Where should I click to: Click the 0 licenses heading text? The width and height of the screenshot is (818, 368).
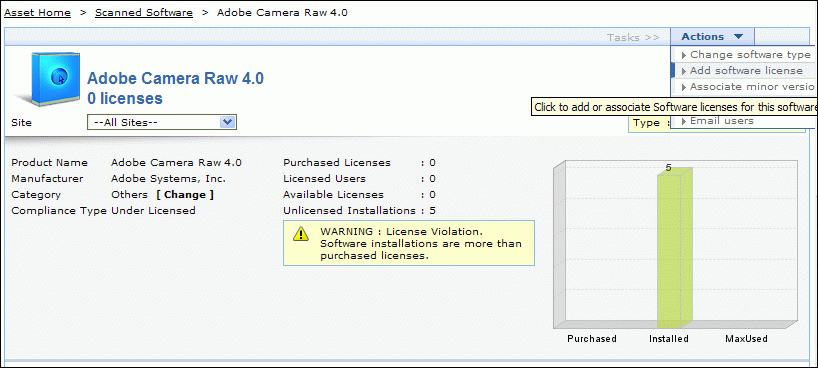point(125,98)
